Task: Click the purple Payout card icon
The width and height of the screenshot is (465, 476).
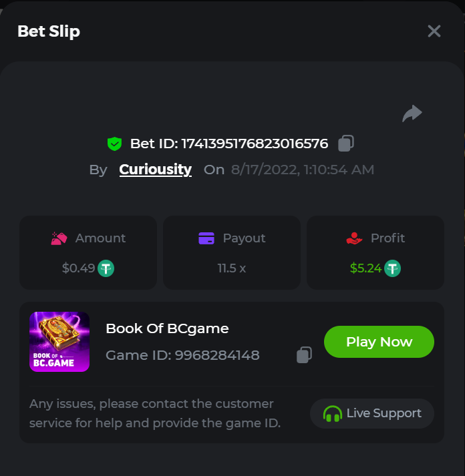Action: pyautogui.click(x=206, y=238)
